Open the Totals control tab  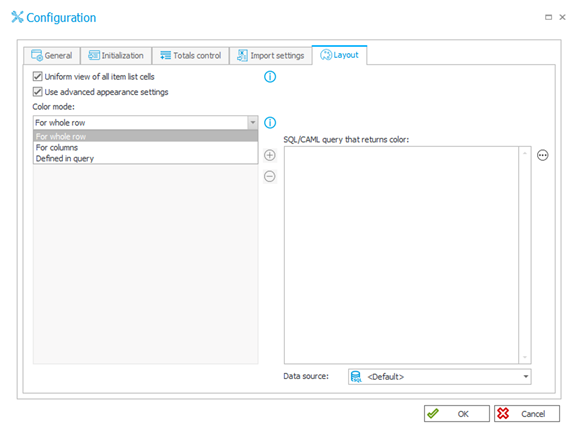click(x=191, y=55)
